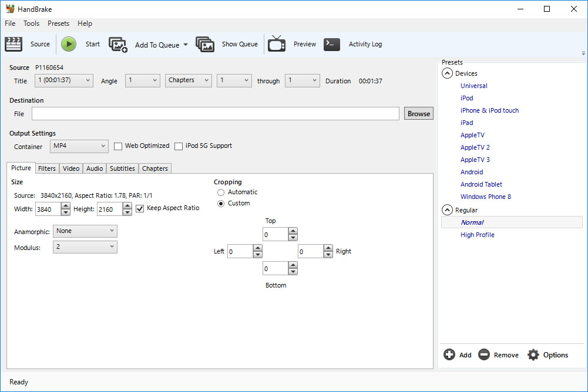
Task: Expand the Anamorphic dropdown
Action: pyautogui.click(x=85, y=231)
